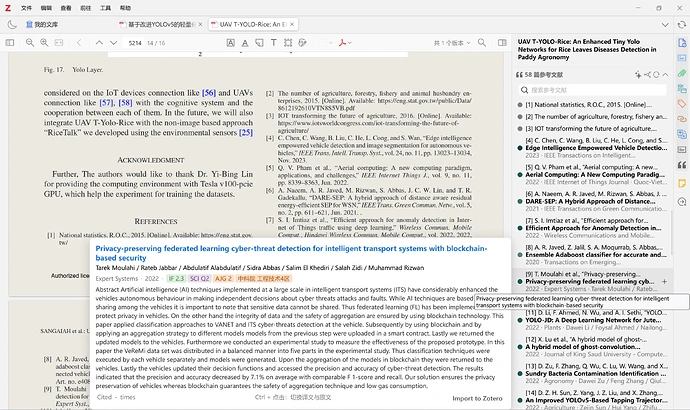
Task: Open the red PDF icon dropdown
Action: [345, 43]
